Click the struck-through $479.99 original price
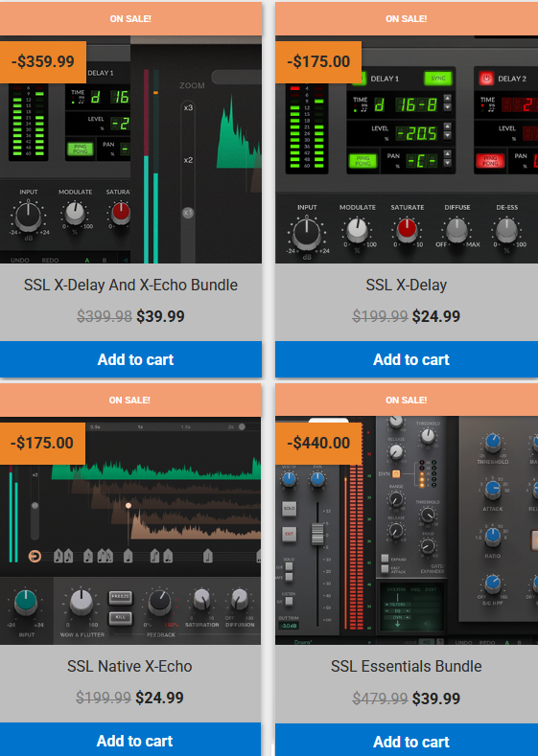 (380, 699)
